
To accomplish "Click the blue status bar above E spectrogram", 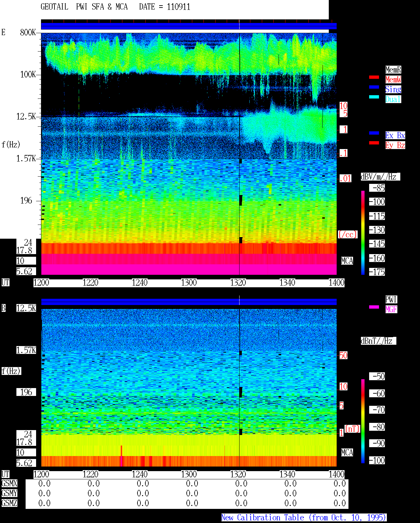I will pyautogui.click(x=189, y=26).
